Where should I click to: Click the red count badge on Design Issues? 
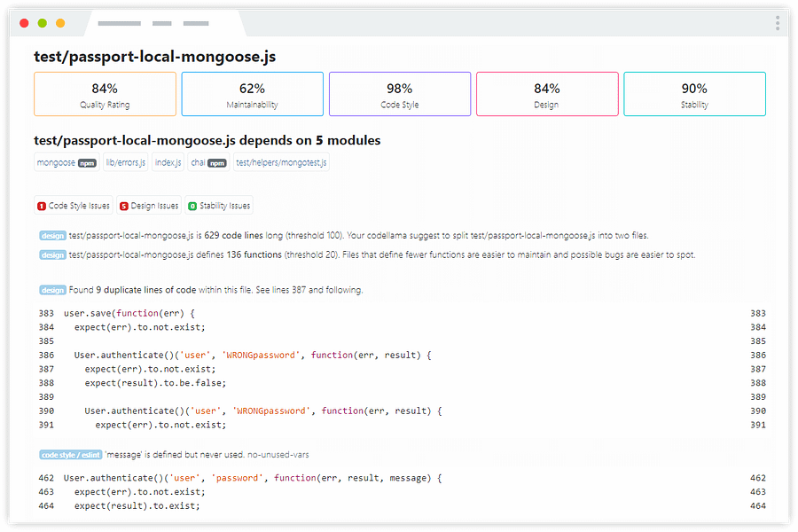(124, 207)
